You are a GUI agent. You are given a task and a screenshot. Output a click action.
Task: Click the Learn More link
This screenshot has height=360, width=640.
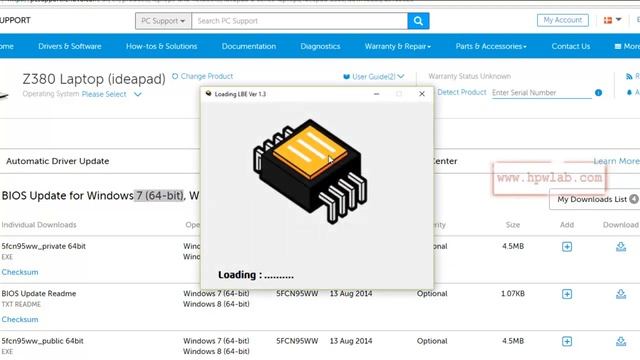[616, 161]
